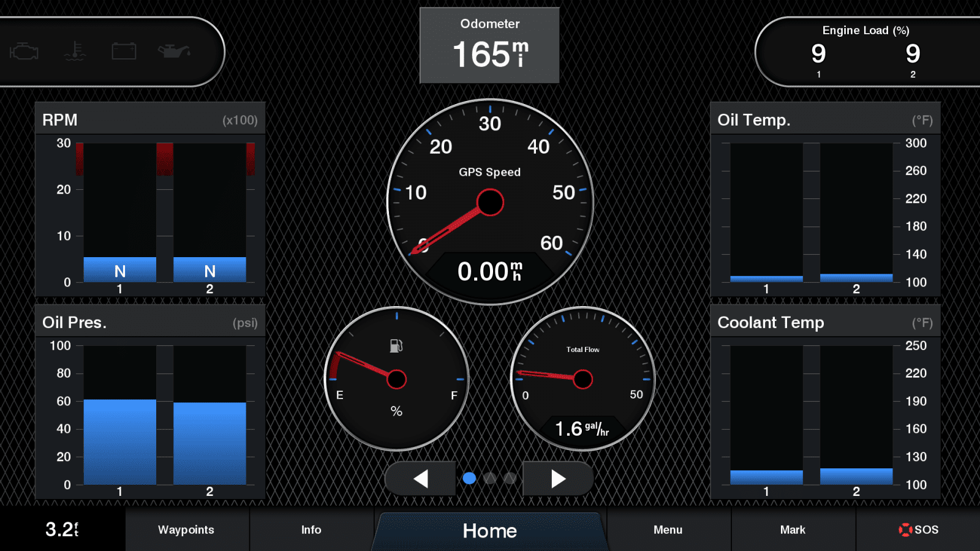980x551 pixels.
Task: Tap the Engine Load (%) label
Action: coord(865,31)
